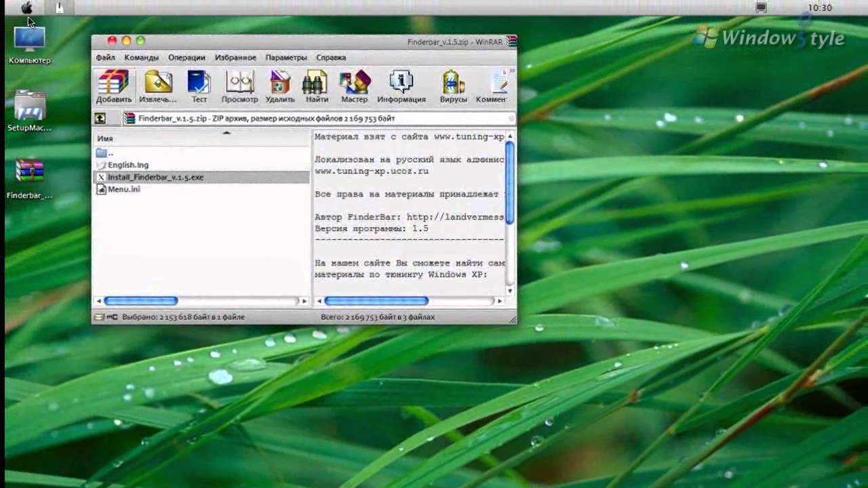Open the Параметры menu
Image resolution: width=868 pixels, height=488 pixels.
tap(286, 58)
